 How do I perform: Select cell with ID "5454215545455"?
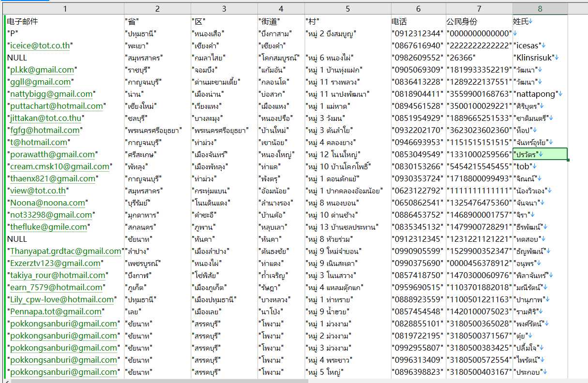[x=479, y=166]
